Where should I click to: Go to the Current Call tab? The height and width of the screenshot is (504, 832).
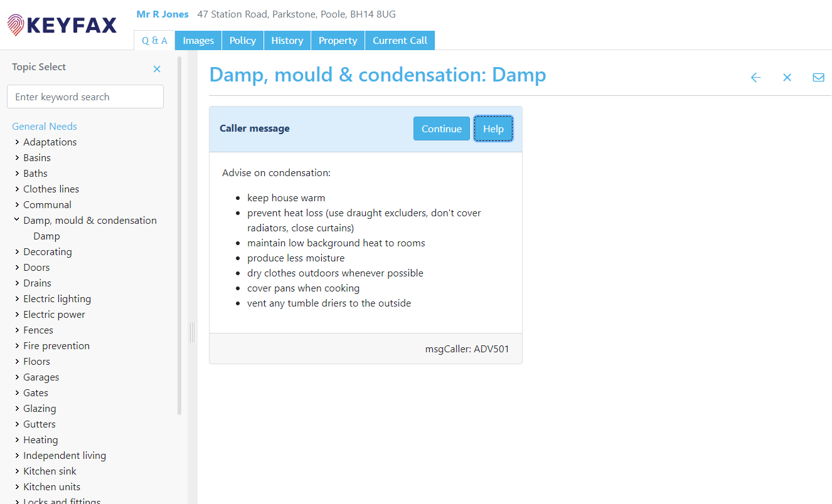click(x=400, y=41)
